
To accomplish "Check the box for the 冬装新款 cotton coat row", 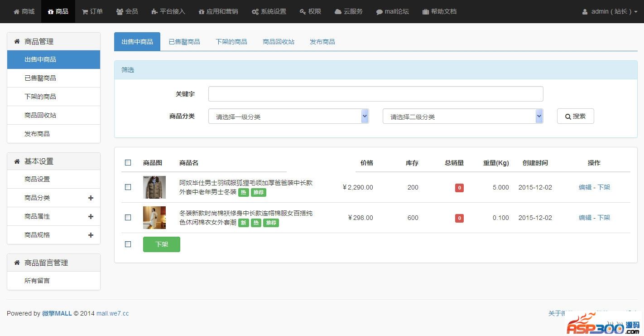I will click(128, 218).
